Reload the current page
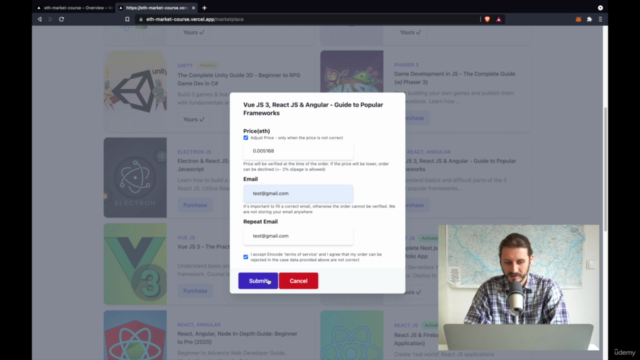This screenshot has width=640, height=360. pyautogui.click(x=61, y=19)
